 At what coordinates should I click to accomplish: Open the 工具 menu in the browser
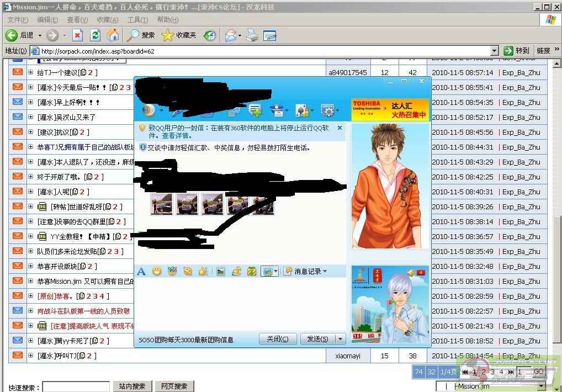point(137,20)
